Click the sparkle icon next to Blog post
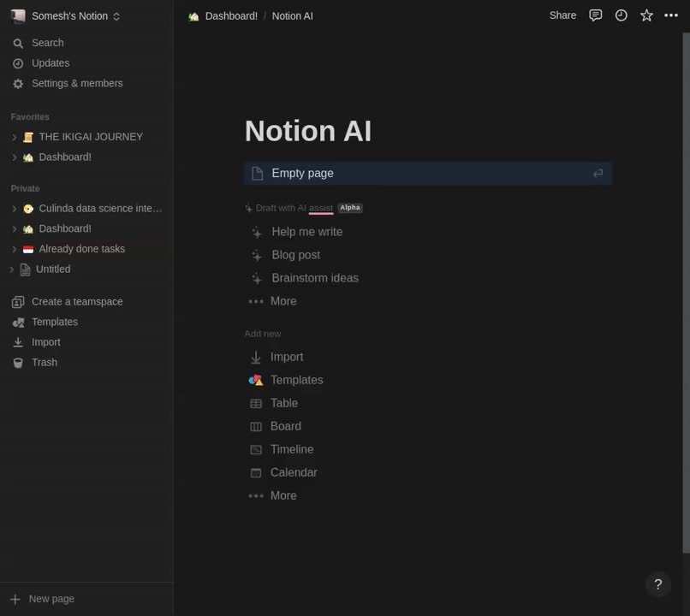The height and width of the screenshot is (616, 690). tap(257, 256)
